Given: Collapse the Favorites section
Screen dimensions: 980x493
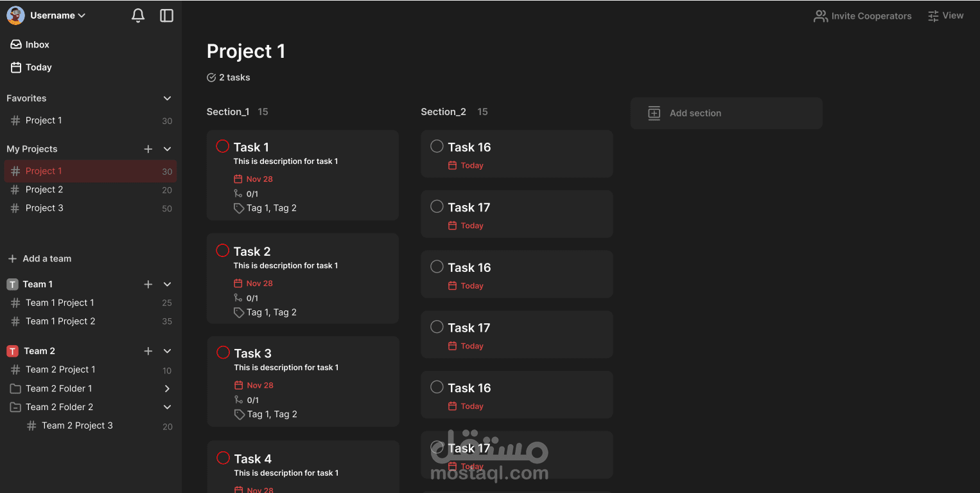Looking at the screenshot, I should click(x=167, y=98).
